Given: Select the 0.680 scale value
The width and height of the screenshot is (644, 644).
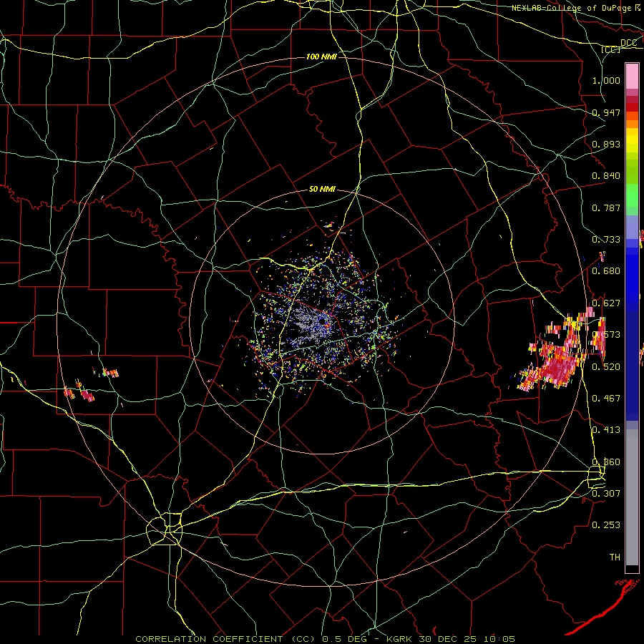Looking at the screenshot, I should [x=606, y=270].
